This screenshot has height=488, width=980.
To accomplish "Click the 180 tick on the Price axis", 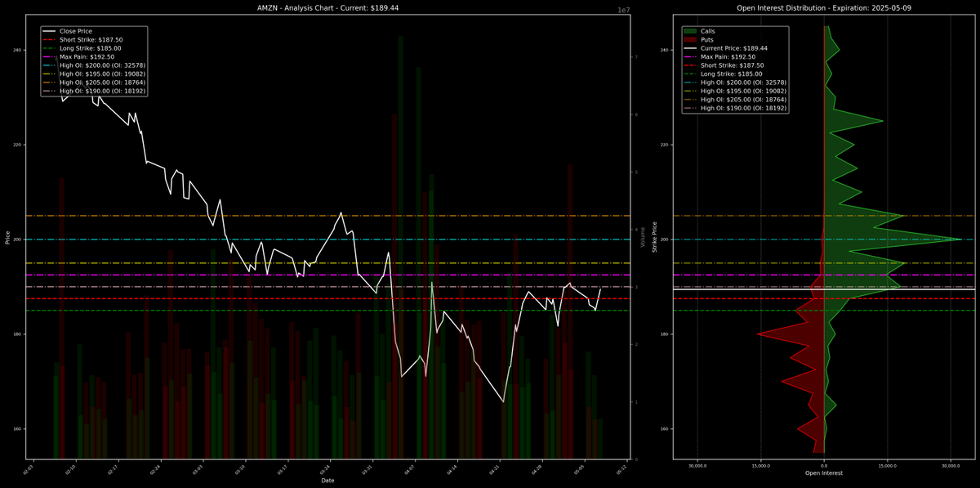I will (17, 334).
